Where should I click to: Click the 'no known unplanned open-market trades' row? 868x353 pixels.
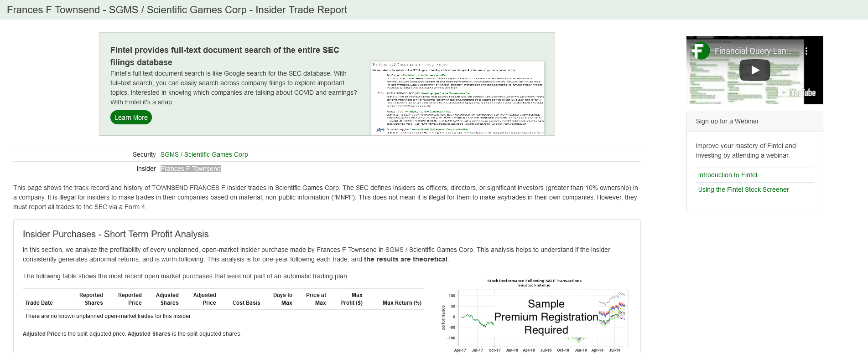pyautogui.click(x=223, y=316)
